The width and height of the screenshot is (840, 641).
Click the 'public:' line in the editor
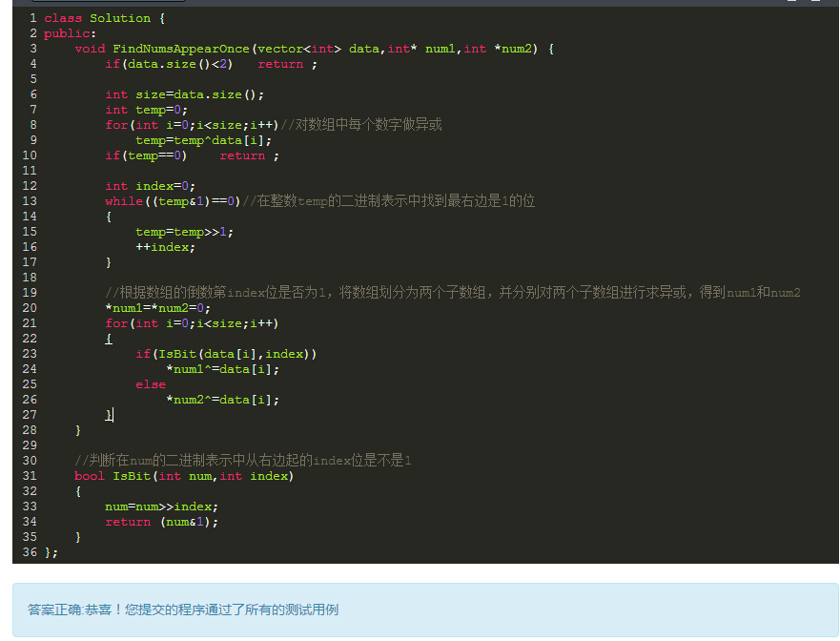pos(70,33)
